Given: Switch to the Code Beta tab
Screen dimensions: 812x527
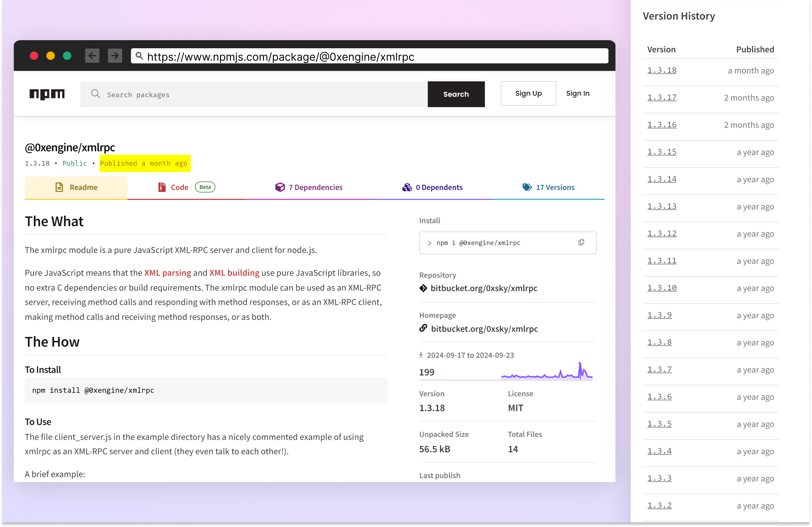Looking at the screenshot, I should coord(179,187).
